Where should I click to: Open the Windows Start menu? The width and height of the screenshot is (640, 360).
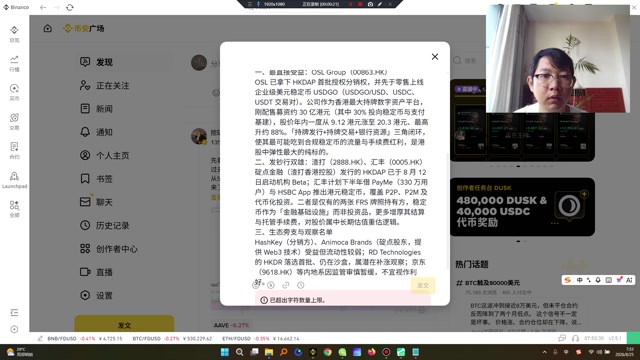224,352
